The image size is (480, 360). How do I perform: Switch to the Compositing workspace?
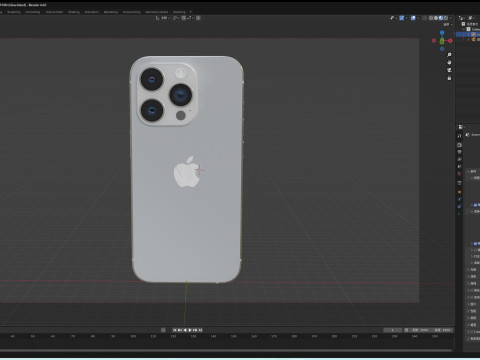[x=132, y=12]
